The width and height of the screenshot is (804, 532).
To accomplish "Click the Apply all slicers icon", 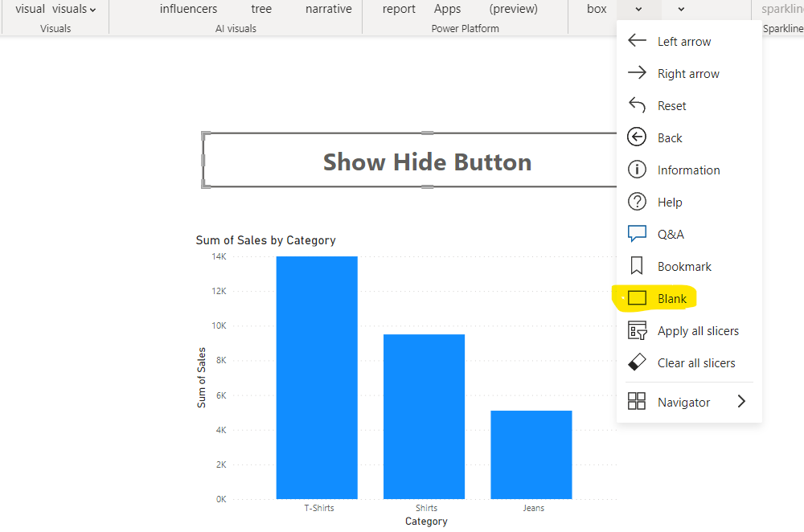I will point(637,330).
